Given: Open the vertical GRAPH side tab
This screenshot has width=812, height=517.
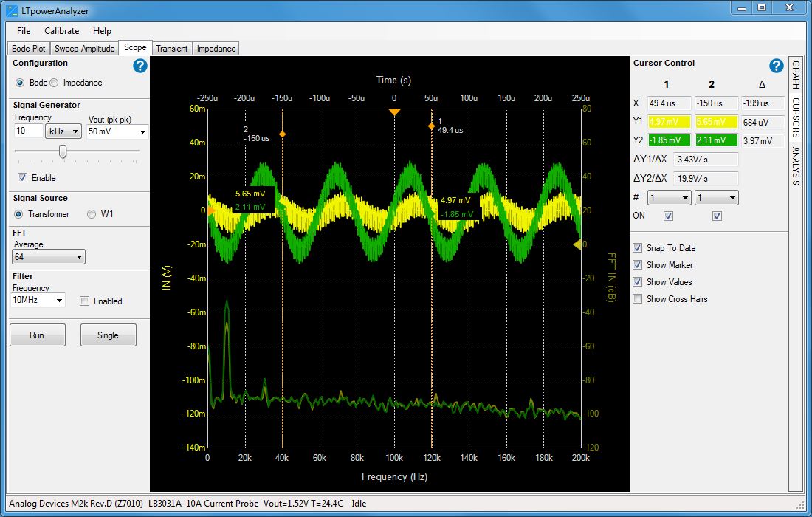Looking at the screenshot, I should click(x=796, y=75).
